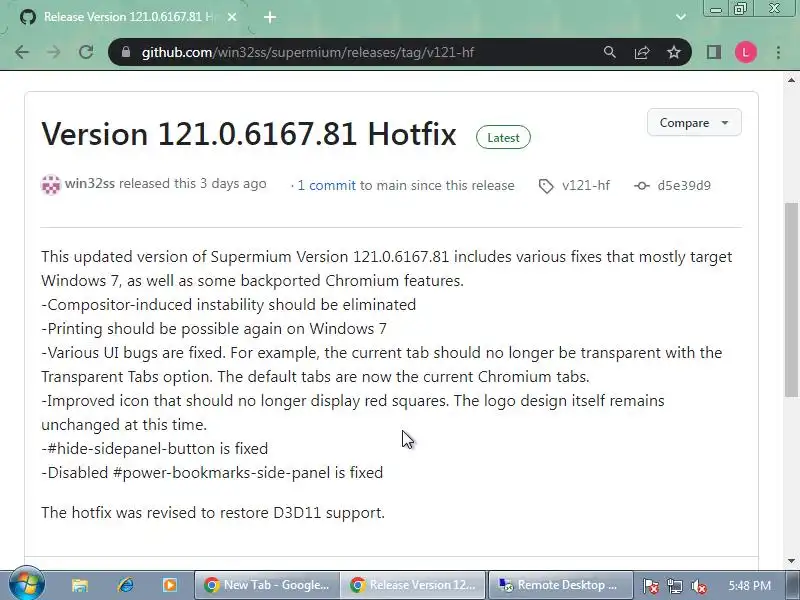The image size is (800, 600).
Task: Click the text 'restore D3D11 support'
Action: [302, 512]
